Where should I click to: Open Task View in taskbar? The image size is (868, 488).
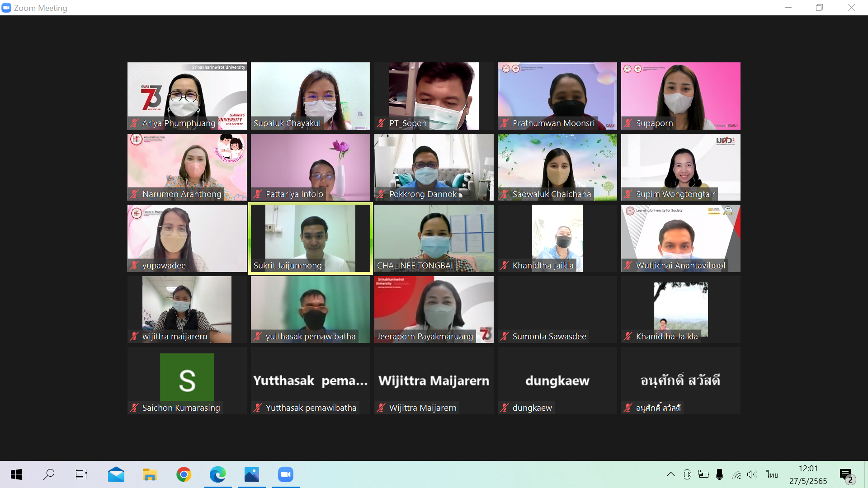pyautogui.click(x=81, y=474)
